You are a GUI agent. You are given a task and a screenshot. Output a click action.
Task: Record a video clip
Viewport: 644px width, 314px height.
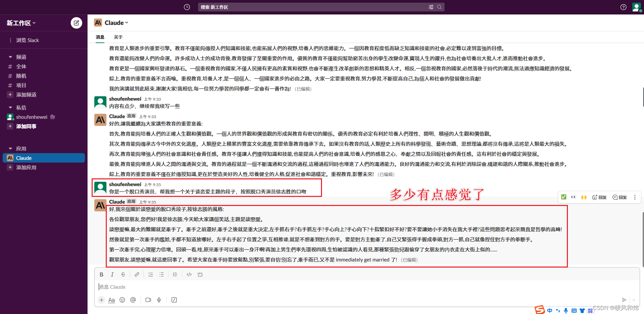148,300
